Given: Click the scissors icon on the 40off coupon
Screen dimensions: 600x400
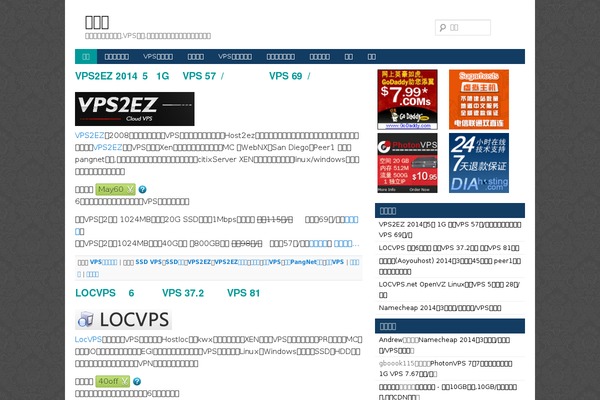Looking at the screenshot, I should coord(125,382).
